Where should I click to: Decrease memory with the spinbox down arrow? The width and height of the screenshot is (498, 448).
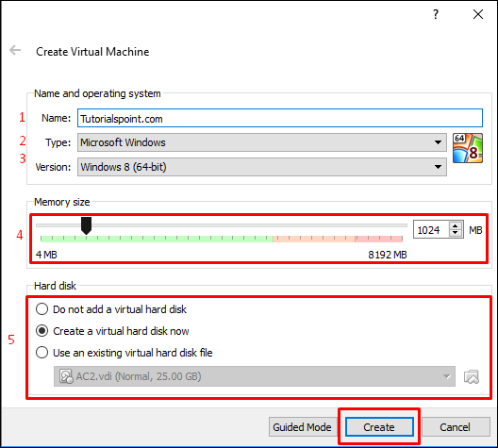tap(456, 233)
